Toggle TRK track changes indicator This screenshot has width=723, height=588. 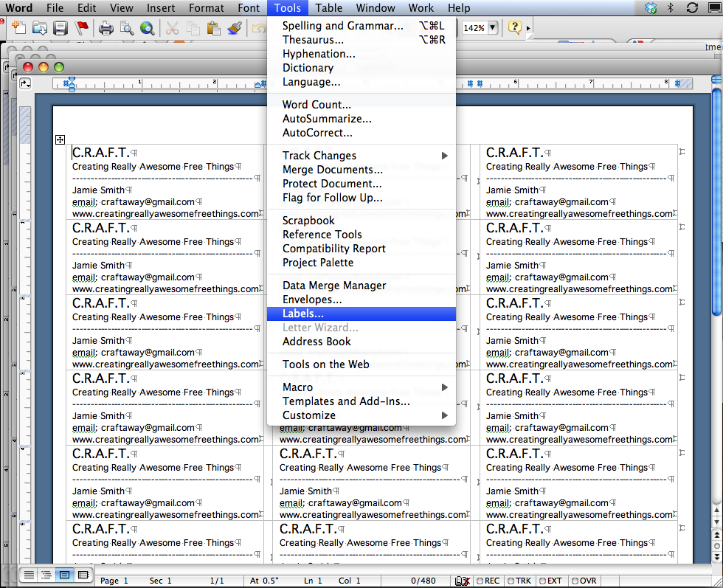519,581
